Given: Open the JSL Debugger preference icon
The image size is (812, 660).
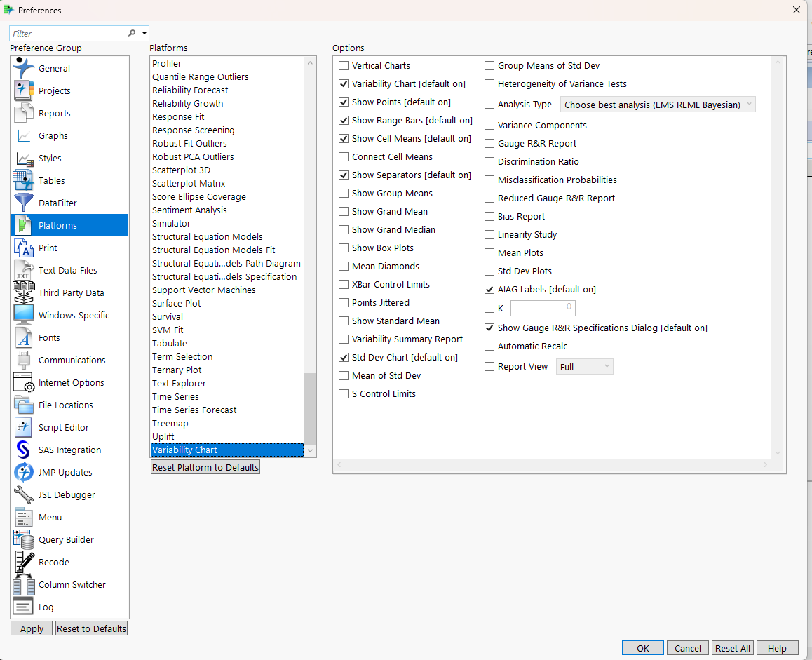Looking at the screenshot, I should point(23,494).
